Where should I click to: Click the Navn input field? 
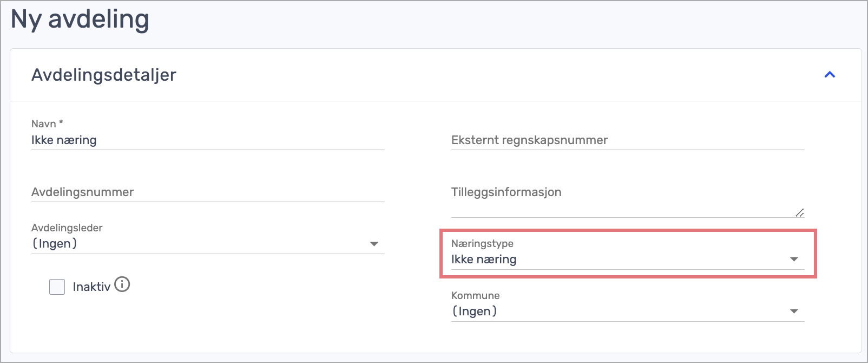208,140
